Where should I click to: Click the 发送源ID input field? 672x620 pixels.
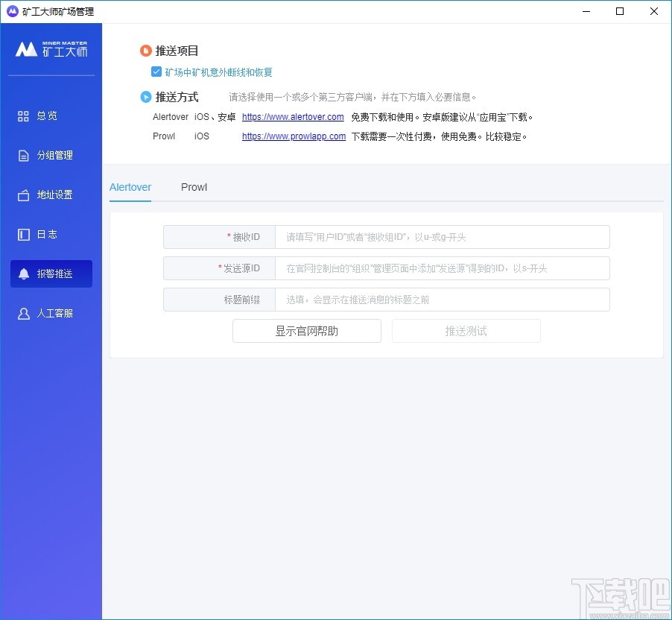click(x=443, y=268)
